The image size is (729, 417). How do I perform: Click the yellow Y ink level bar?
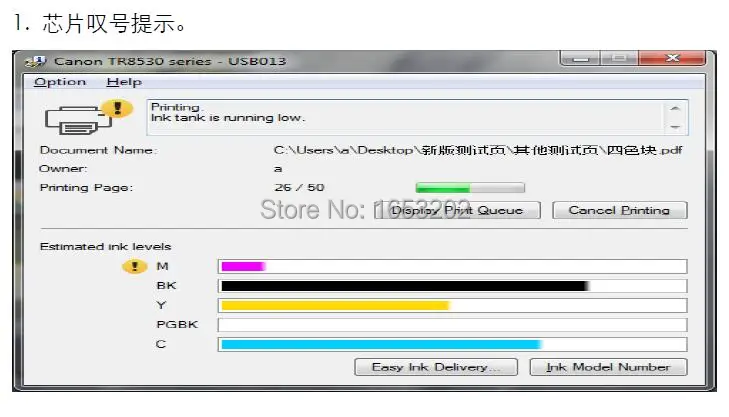click(452, 305)
